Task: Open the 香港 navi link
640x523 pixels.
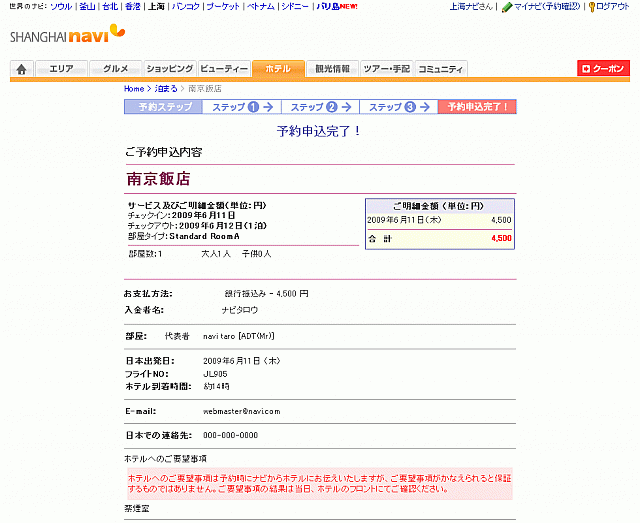Action: click(x=133, y=7)
